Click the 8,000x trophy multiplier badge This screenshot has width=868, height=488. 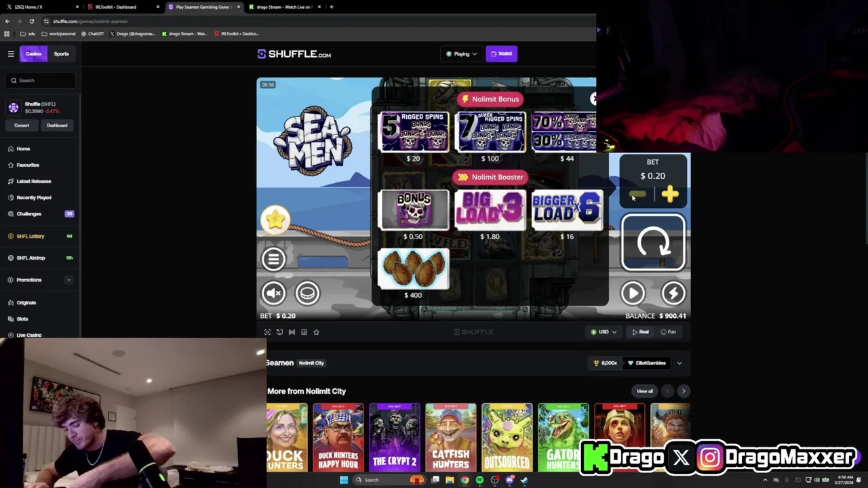(x=605, y=363)
